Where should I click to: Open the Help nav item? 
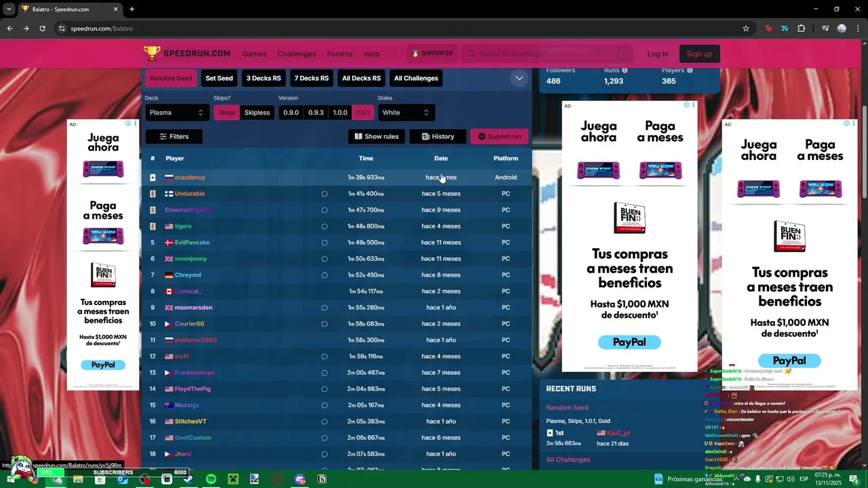372,54
